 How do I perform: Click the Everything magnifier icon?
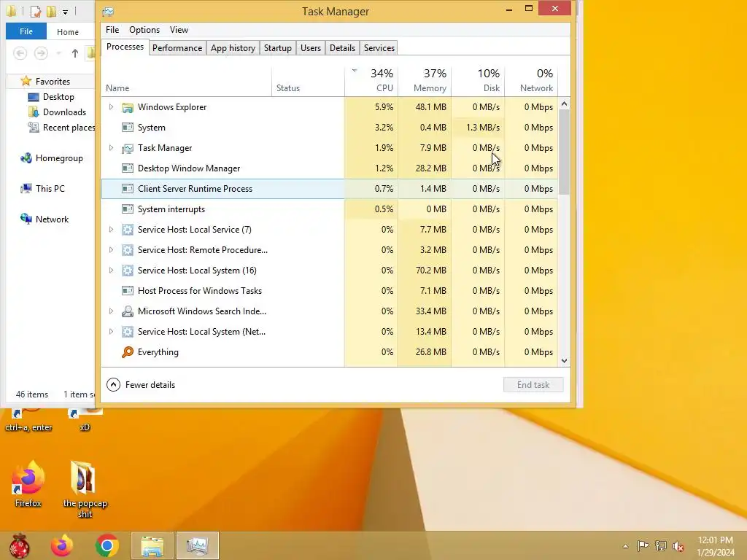(x=127, y=352)
